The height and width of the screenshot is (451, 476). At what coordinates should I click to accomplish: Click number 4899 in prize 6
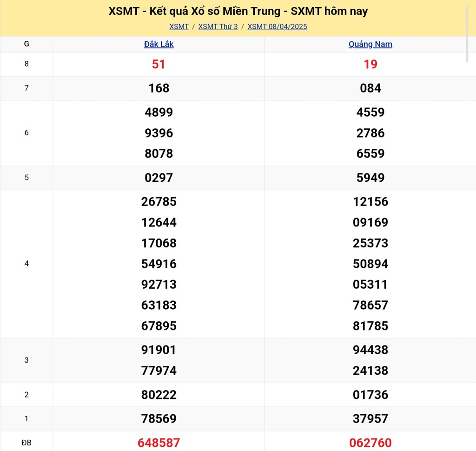[159, 113]
